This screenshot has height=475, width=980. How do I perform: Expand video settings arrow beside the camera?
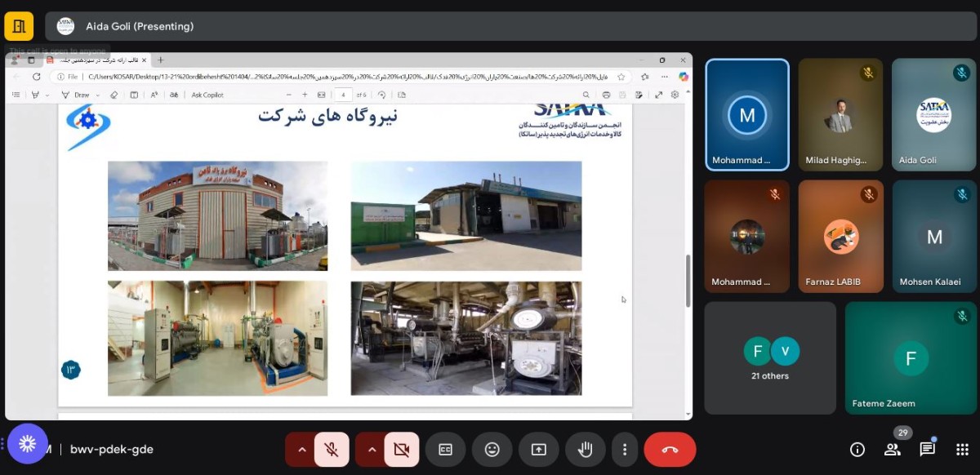pyautogui.click(x=371, y=449)
